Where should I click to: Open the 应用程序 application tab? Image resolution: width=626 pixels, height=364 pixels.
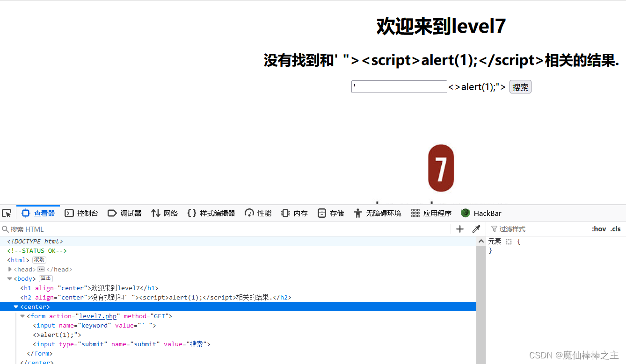431,213
